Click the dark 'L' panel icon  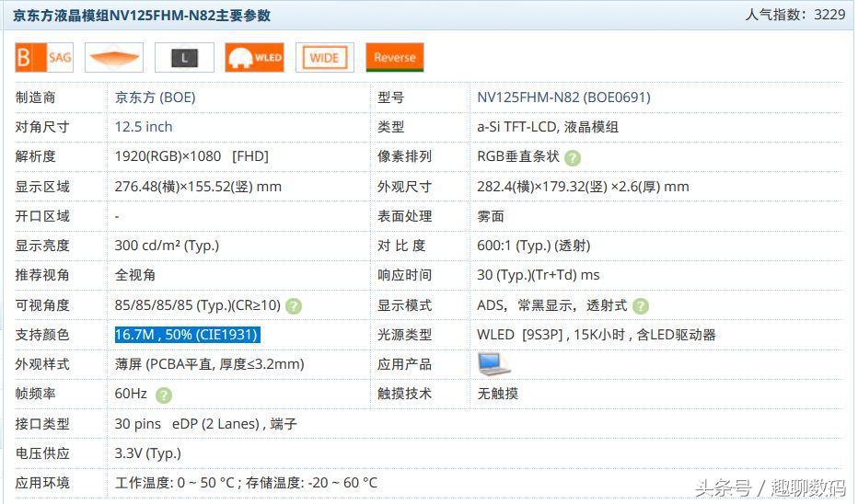point(184,57)
